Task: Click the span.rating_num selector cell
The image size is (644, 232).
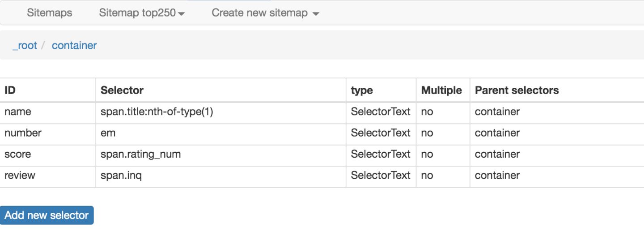Action: pos(140,154)
